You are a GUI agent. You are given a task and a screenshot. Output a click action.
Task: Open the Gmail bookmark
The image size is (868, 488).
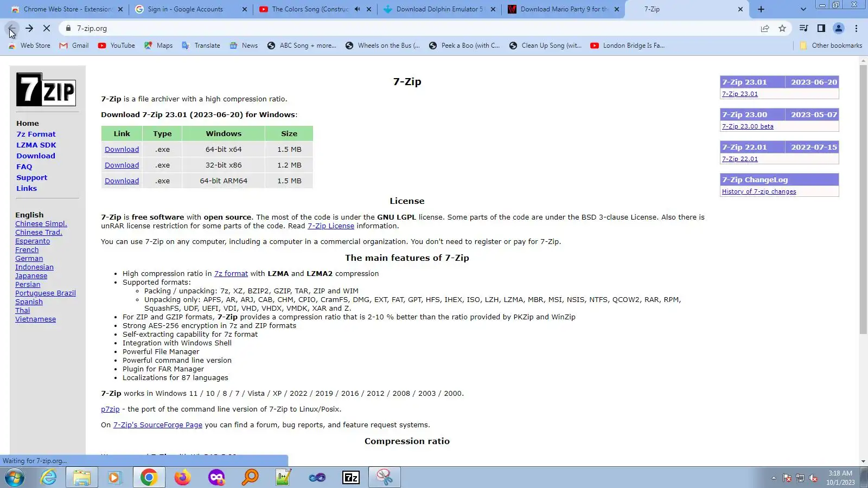(74, 46)
